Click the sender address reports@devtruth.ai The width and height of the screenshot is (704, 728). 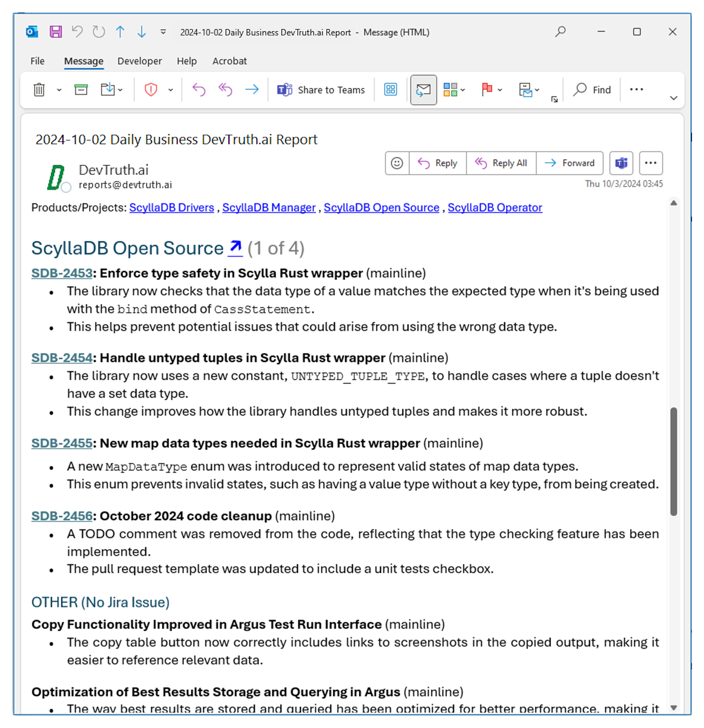(x=125, y=185)
